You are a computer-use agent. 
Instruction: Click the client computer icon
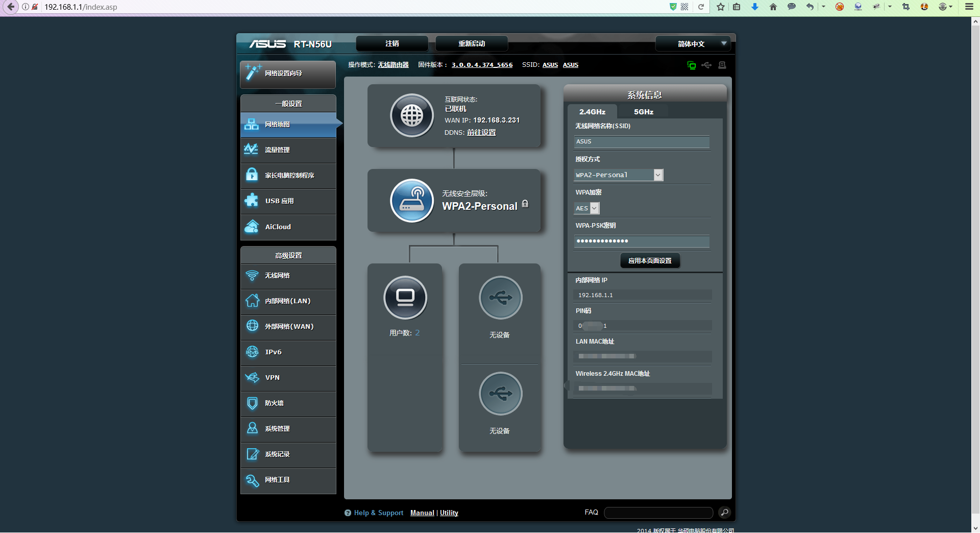coord(405,298)
